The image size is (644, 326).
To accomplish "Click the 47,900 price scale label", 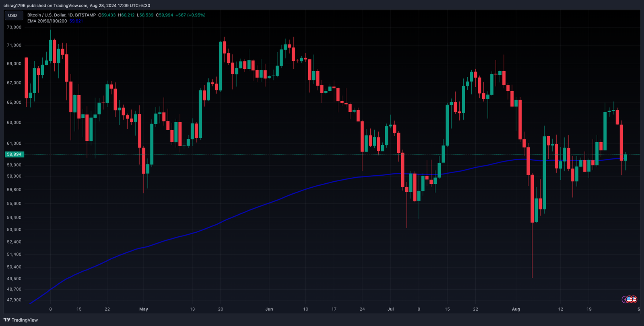I will [14, 300].
